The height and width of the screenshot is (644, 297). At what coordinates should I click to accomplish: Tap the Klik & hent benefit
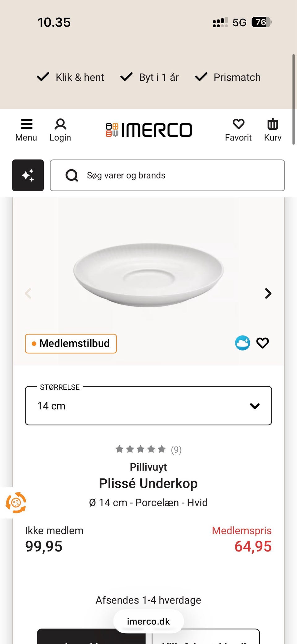(70, 77)
